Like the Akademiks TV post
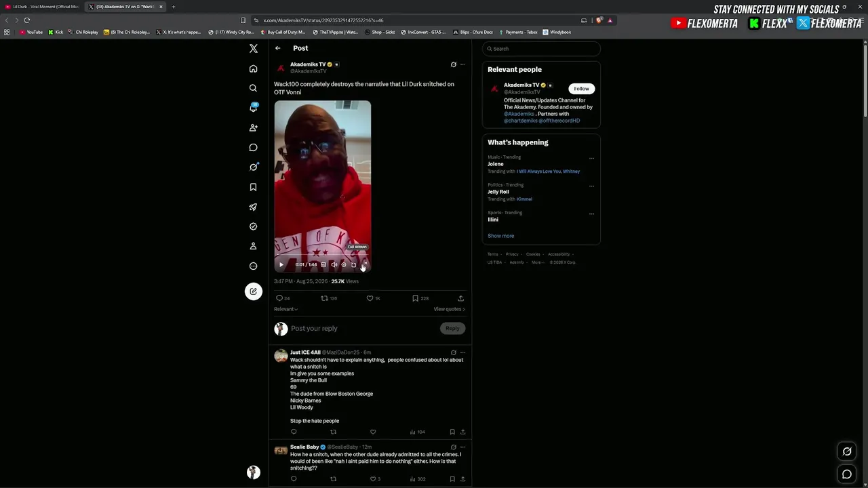The height and width of the screenshot is (488, 868). point(373,298)
